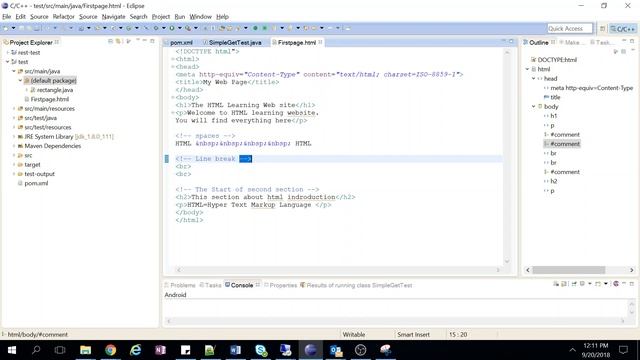Click Collapse All in Project Explorer
Screen dimensions: 640x360
[110, 42]
